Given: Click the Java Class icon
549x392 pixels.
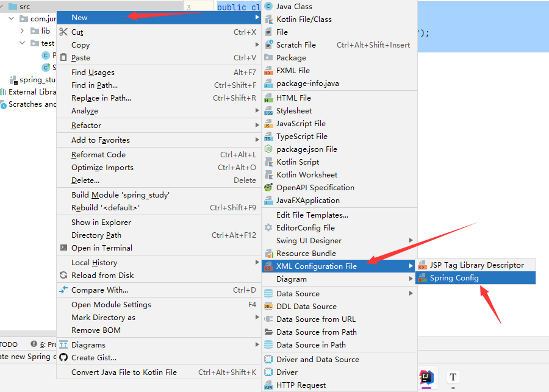Looking at the screenshot, I should (268, 6).
